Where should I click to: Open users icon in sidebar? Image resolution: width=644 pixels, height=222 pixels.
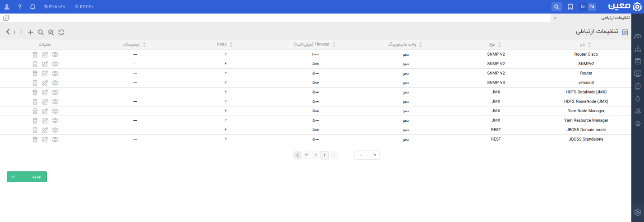(638, 111)
